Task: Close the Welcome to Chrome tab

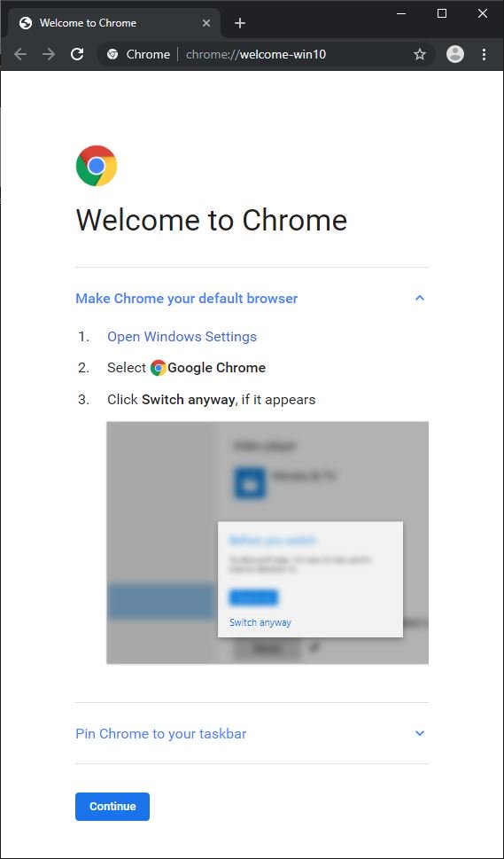Action: (x=206, y=23)
